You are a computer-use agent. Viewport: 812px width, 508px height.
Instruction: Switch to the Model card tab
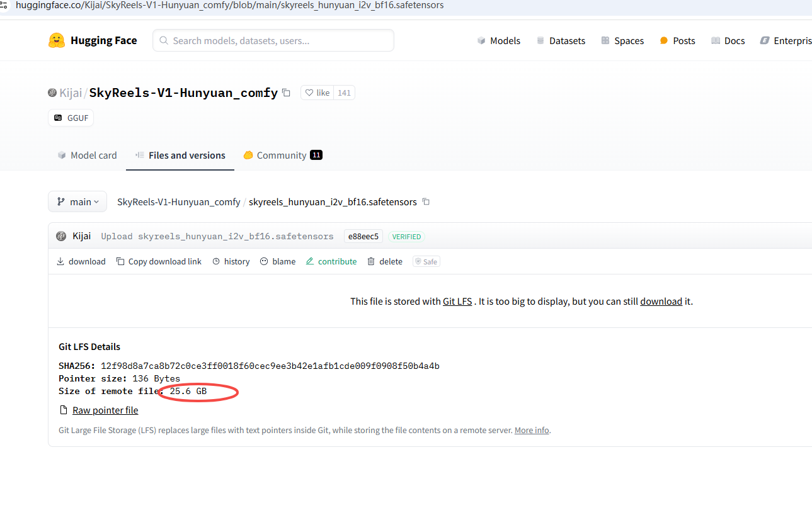coord(87,155)
